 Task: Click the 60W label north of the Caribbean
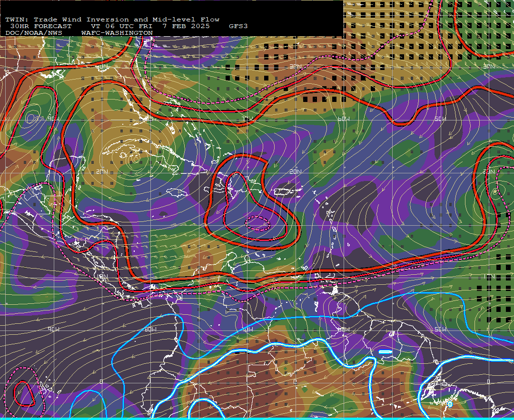click(x=344, y=119)
